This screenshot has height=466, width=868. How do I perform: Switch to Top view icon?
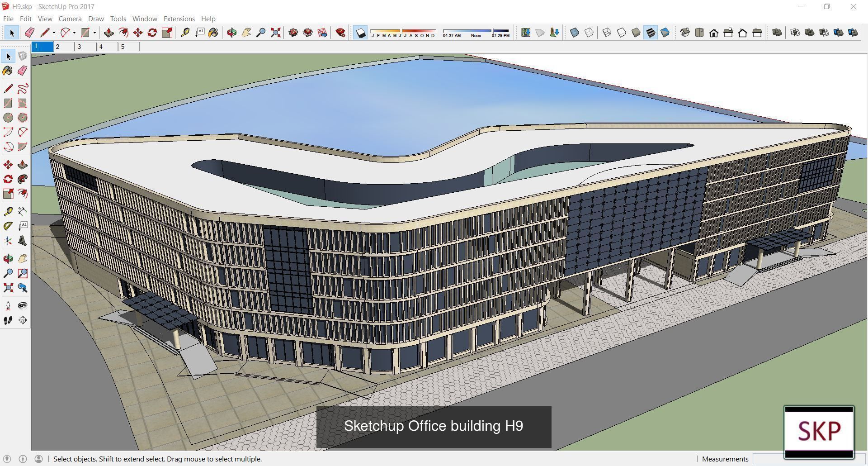(699, 33)
